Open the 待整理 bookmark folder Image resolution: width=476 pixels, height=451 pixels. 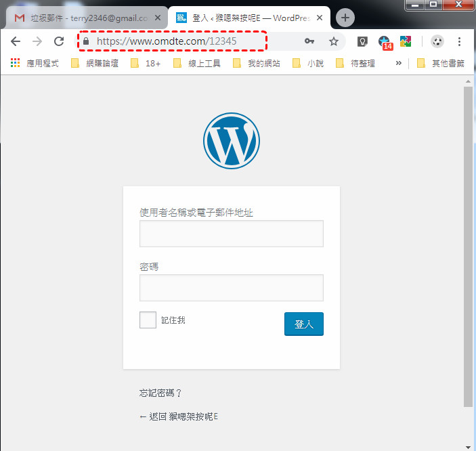pos(355,63)
